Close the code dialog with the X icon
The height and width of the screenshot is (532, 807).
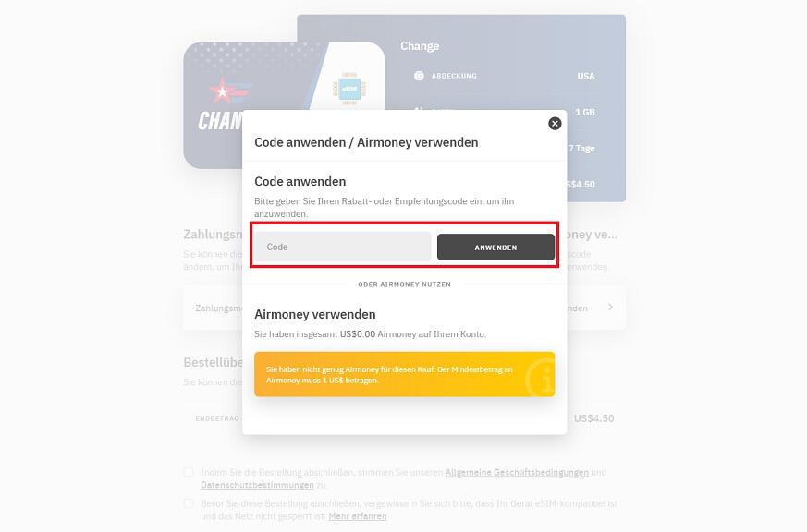(x=555, y=124)
